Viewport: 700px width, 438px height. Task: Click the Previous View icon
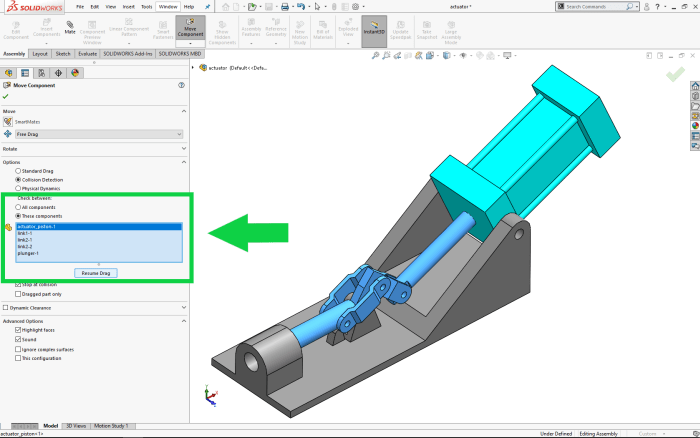[x=397, y=56]
